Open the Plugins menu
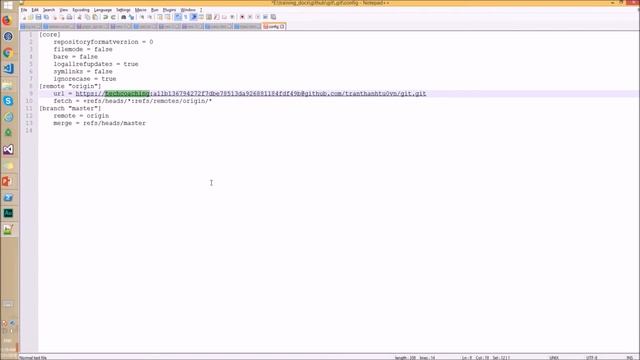The height and width of the screenshot is (360, 640). coord(169,10)
